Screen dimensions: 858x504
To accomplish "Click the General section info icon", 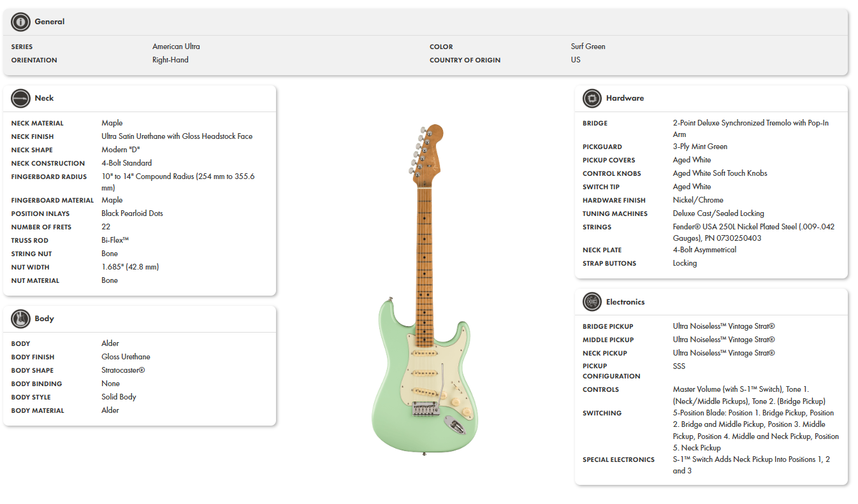I will point(20,22).
